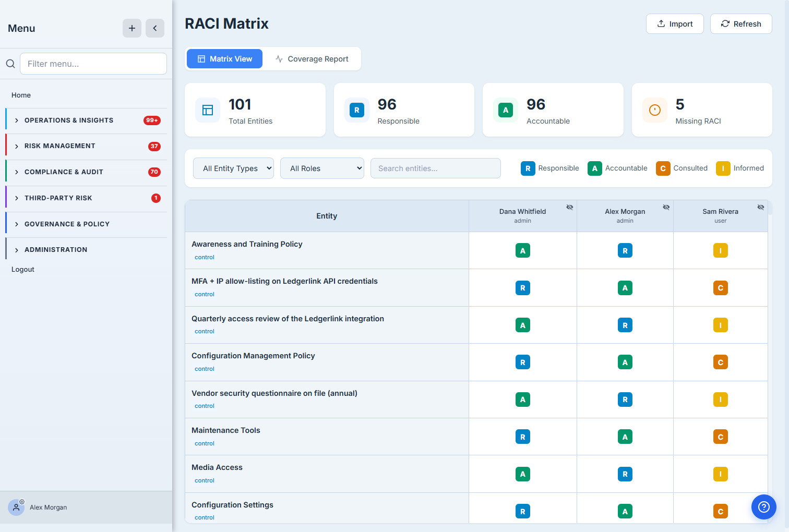Click the plus icon in Menu header
This screenshot has height=532, width=789.
pos(132,28)
